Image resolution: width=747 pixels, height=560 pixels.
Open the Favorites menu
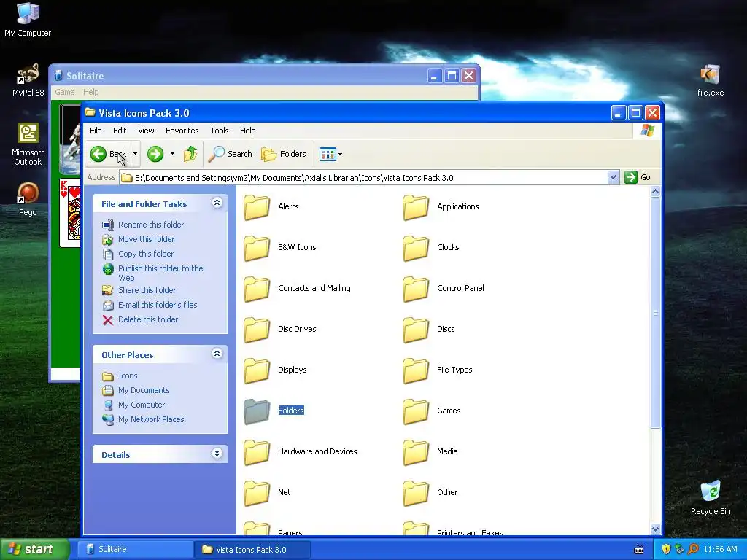click(x=182, y=131)
